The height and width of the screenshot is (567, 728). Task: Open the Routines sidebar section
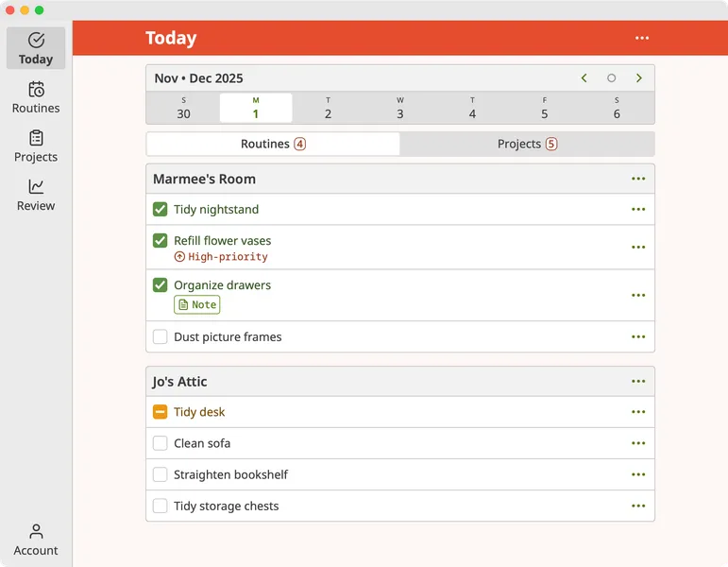(36, 97)
